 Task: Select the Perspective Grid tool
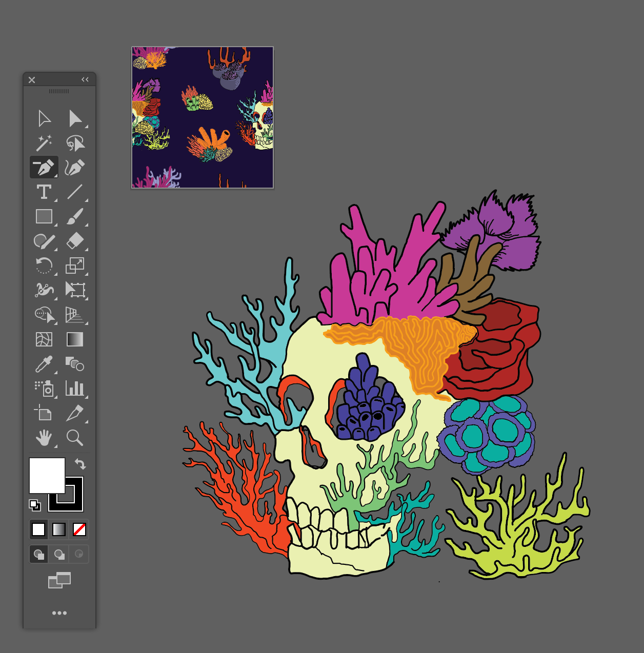[75, 315]
